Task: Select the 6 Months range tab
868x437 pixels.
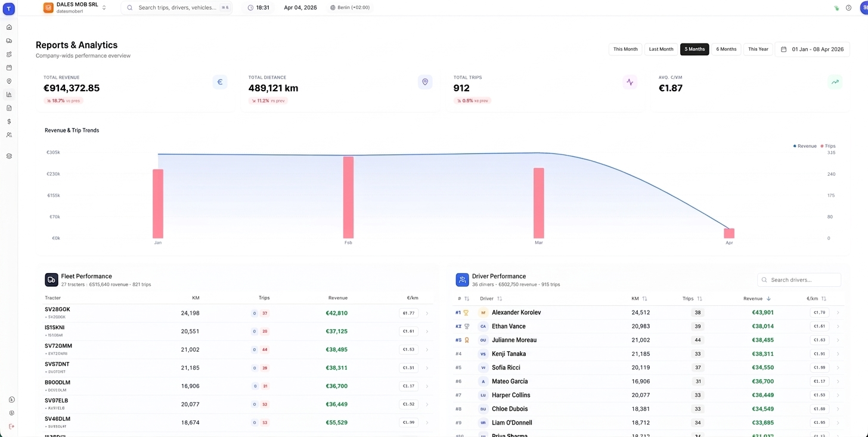Action: [726, 49]
